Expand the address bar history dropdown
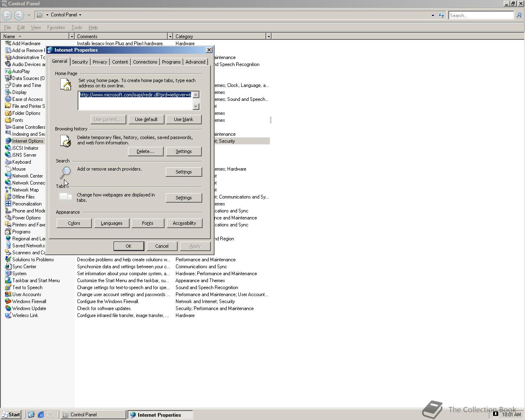 (433, 15)
